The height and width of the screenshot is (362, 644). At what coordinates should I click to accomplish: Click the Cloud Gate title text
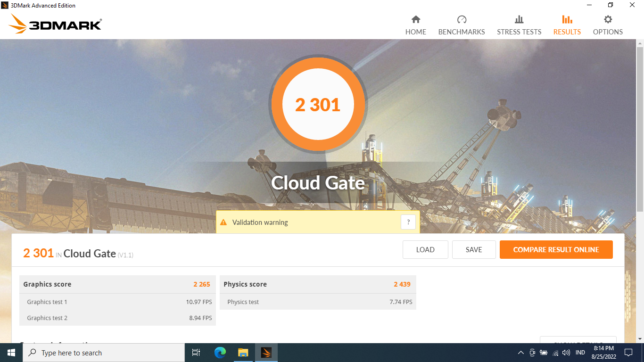pyautogui.click(x=318, y=183)
